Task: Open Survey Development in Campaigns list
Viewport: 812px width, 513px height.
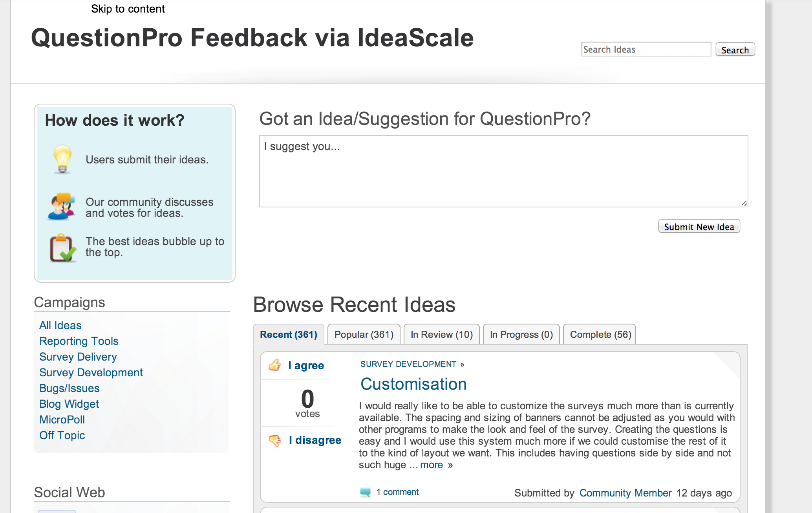Action: pyautogui.click(x=91, y=372)
